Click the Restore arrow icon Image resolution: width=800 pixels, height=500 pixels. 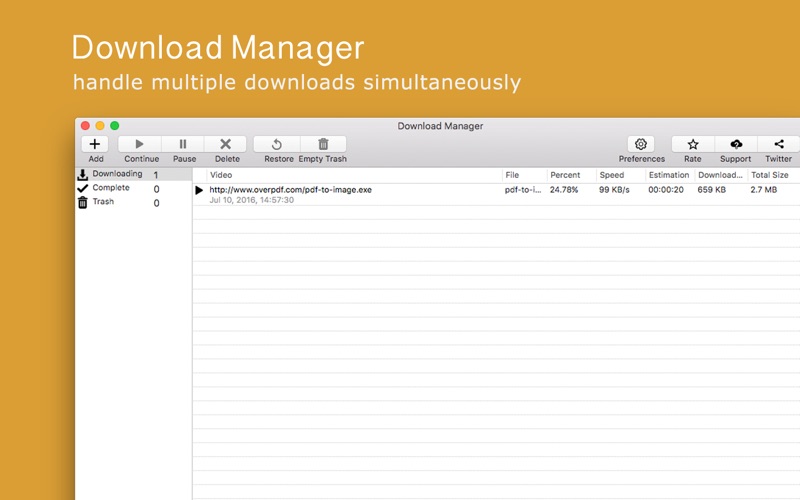(277, 144)
